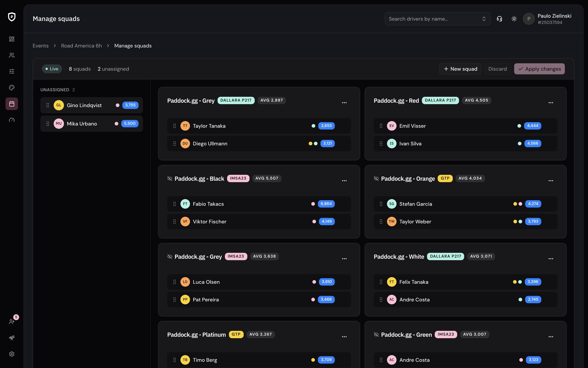The image size is (588, 368).
Task: Create a New squad
Action: [460, 69]
